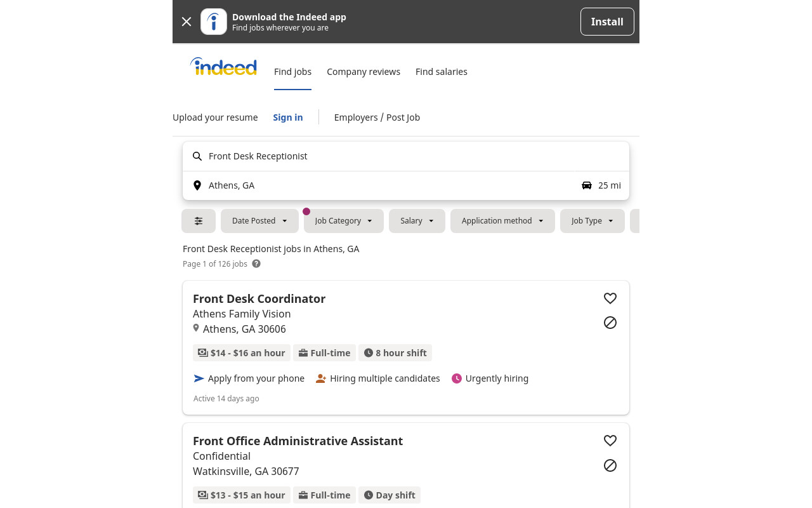The width and height of the screenshot is (812, 508).
Task: Click the Athens, GA 30606 location text
Action: pos(244,329)
